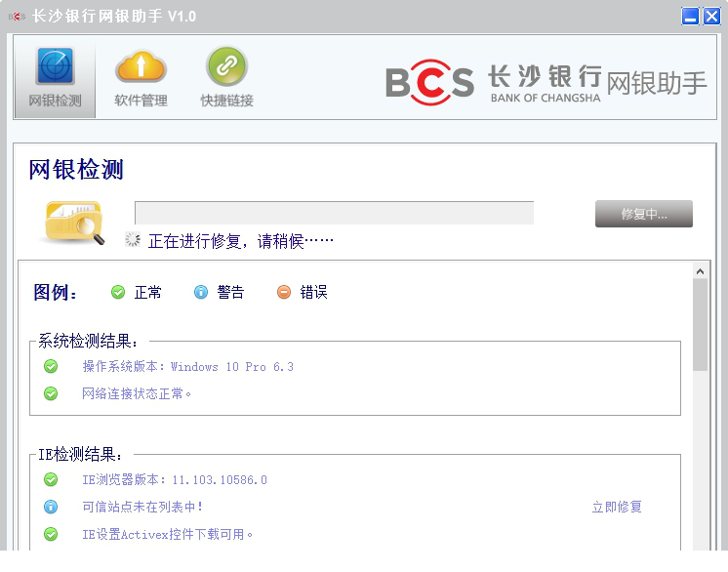The height and width of the screenshot is (572, 728).
Task: Click the 网银检测 heading text
Action: click(76, 169)
